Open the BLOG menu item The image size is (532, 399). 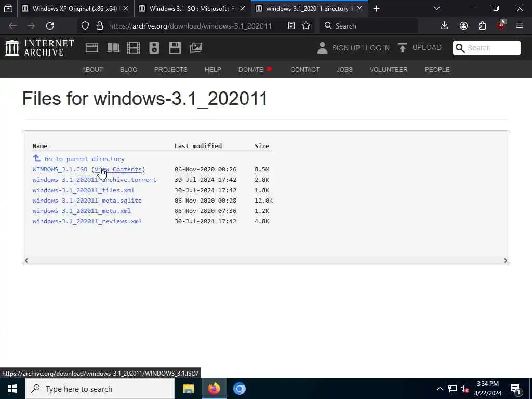(128, 69)
